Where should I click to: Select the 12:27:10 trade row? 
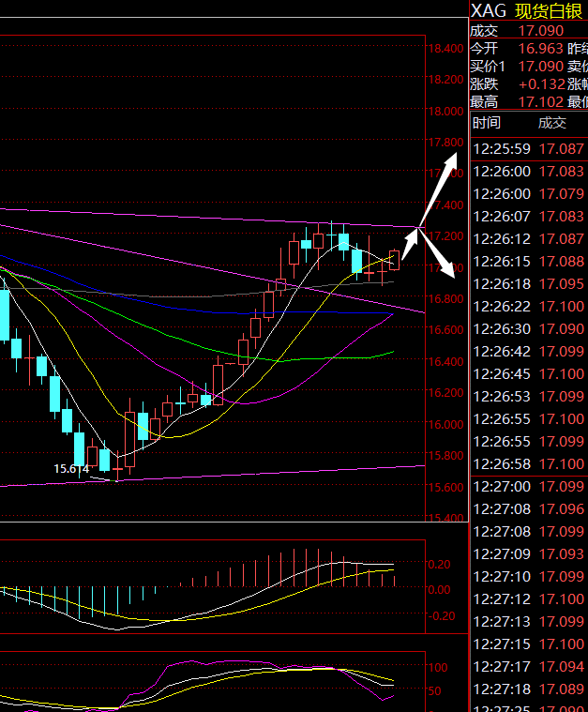[x=529, y=576]
